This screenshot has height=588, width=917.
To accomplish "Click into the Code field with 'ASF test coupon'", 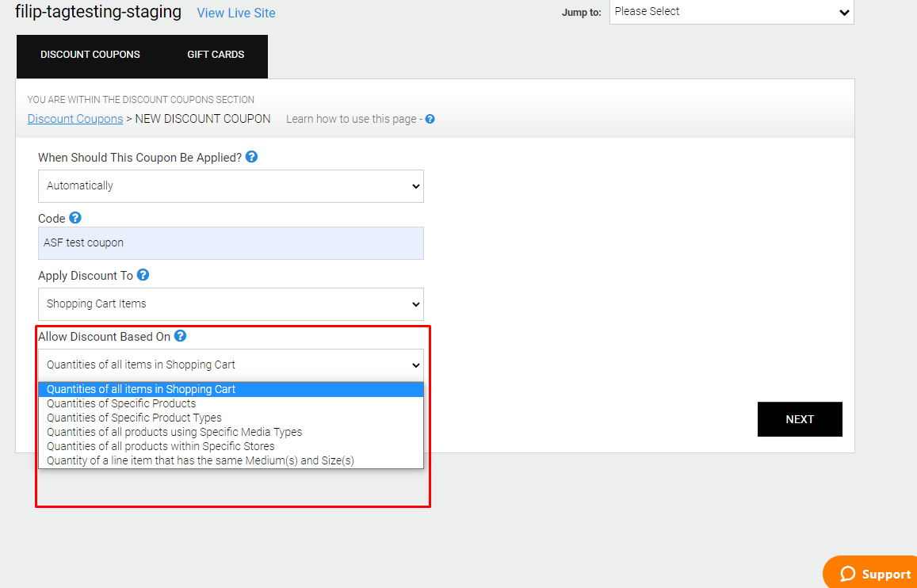I will point(231,243).
